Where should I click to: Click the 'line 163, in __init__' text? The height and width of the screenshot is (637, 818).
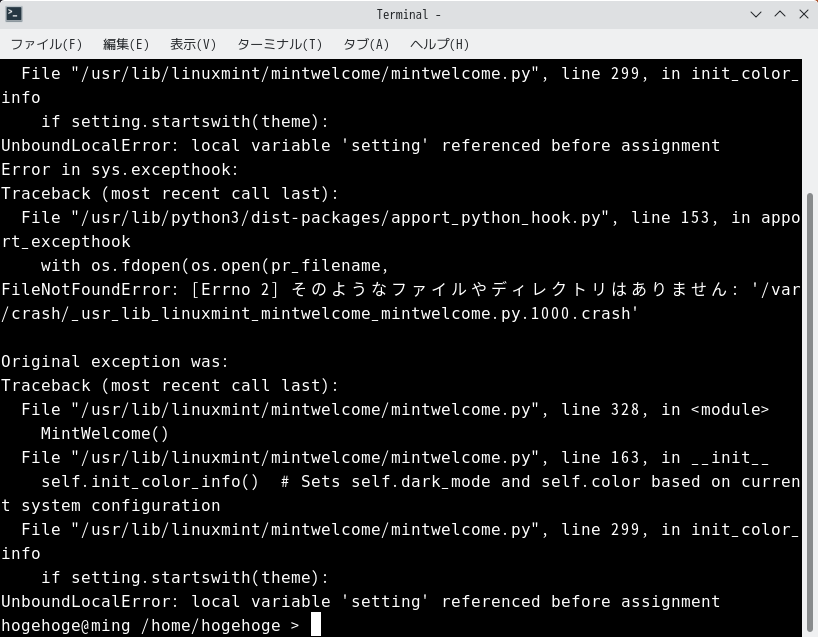tap(665, 458)
